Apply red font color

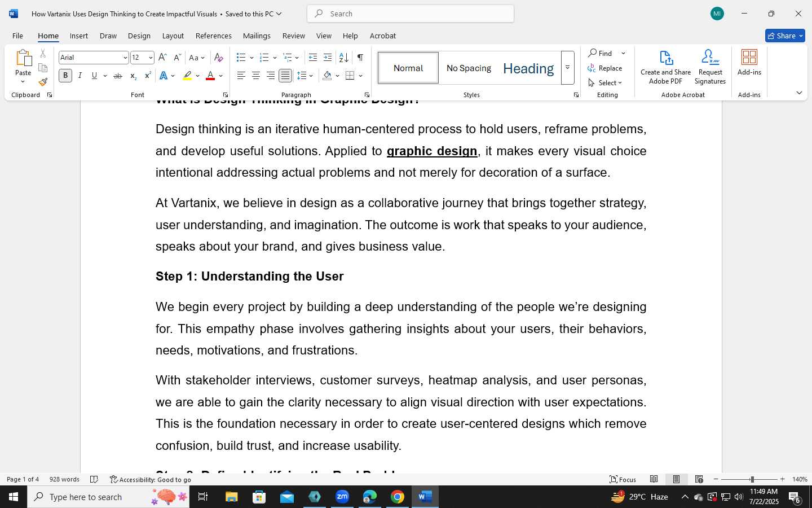[210, 76]
